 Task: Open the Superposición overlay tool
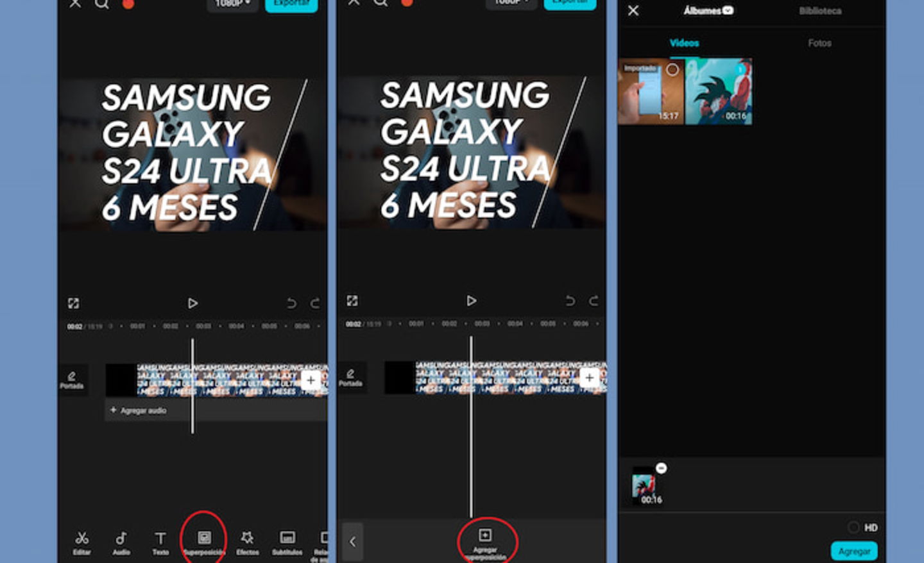click(x=204, y=542)
